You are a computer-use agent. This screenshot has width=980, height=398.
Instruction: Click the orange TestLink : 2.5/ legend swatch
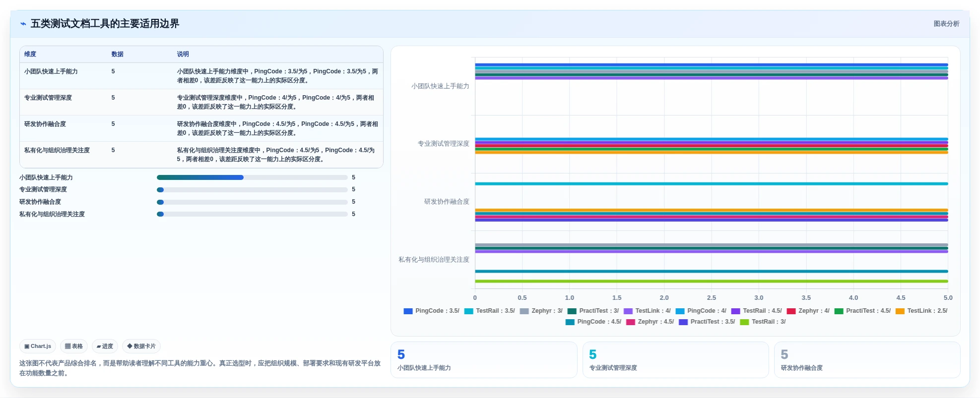tap(900, 311)
